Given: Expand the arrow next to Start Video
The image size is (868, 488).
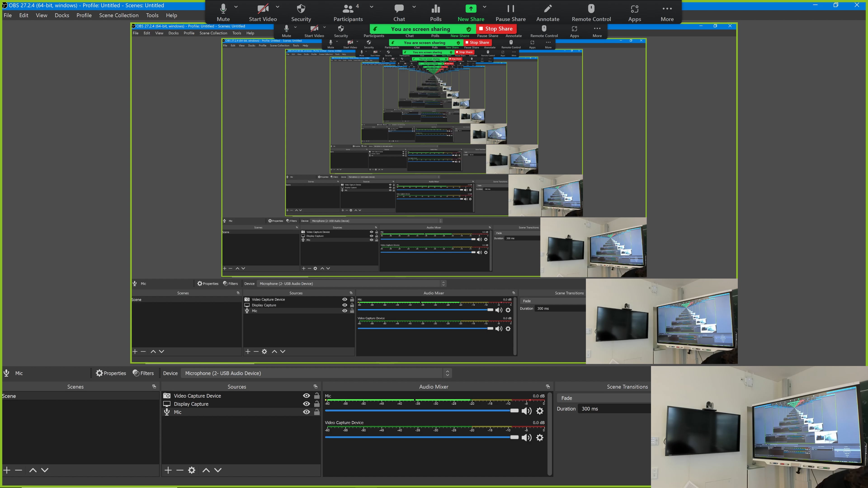Looking at the screenshot, I should 277,7.
